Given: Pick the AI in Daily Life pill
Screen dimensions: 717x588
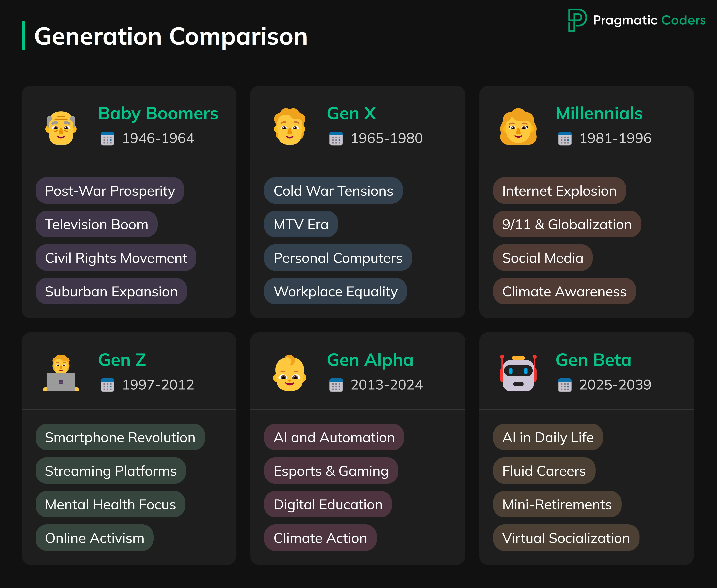Looking at the screenshot, I should [548, 437].
